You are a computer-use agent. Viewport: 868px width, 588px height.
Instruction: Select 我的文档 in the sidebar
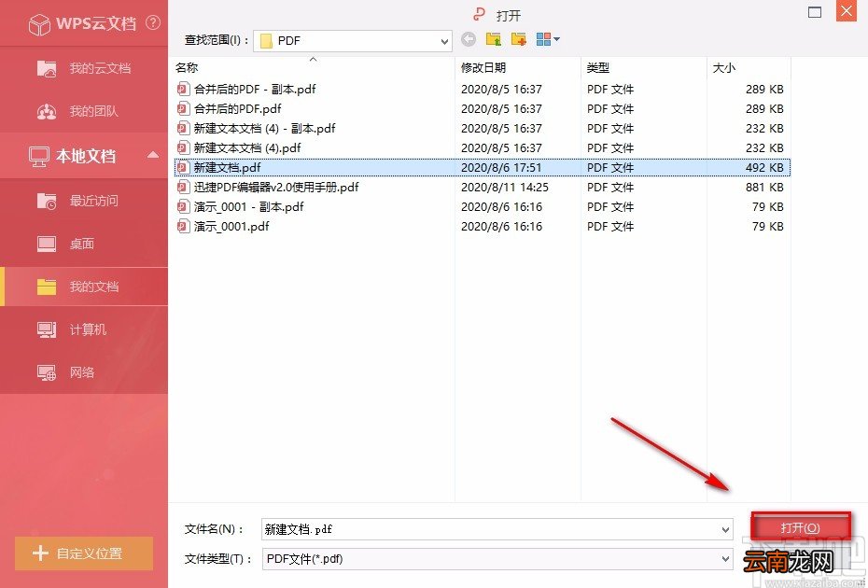point(84,287)
